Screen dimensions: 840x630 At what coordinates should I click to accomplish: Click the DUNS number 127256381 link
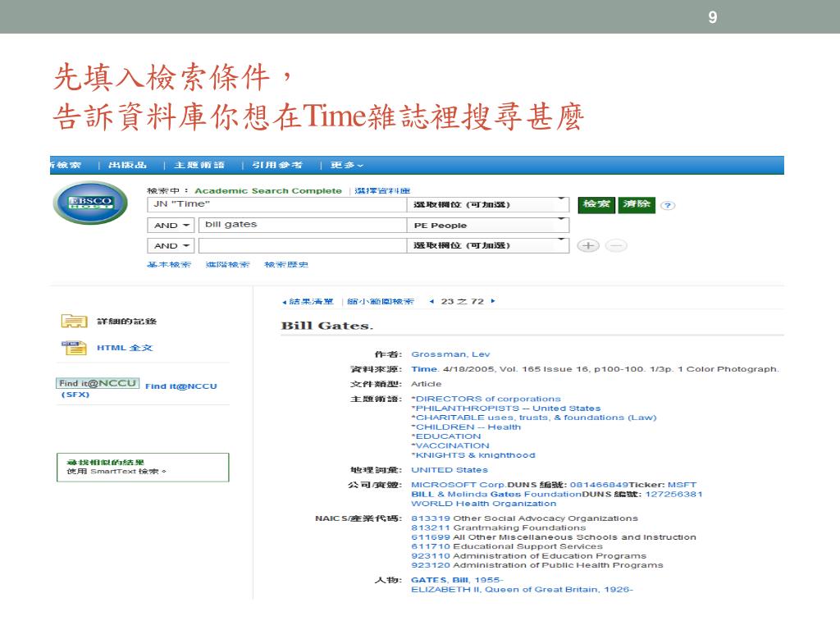pyautogui.click(x=674, y=494)
